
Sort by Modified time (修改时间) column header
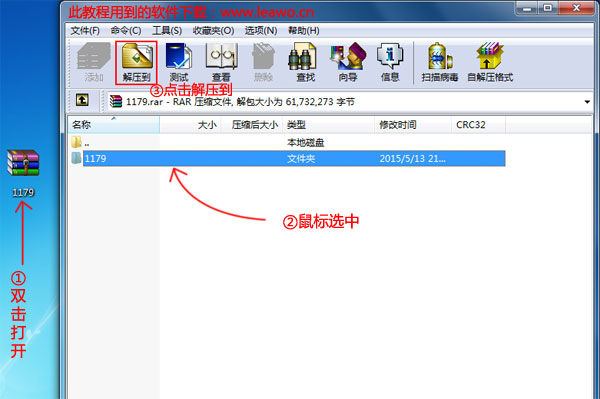click(x=412, y=125)
